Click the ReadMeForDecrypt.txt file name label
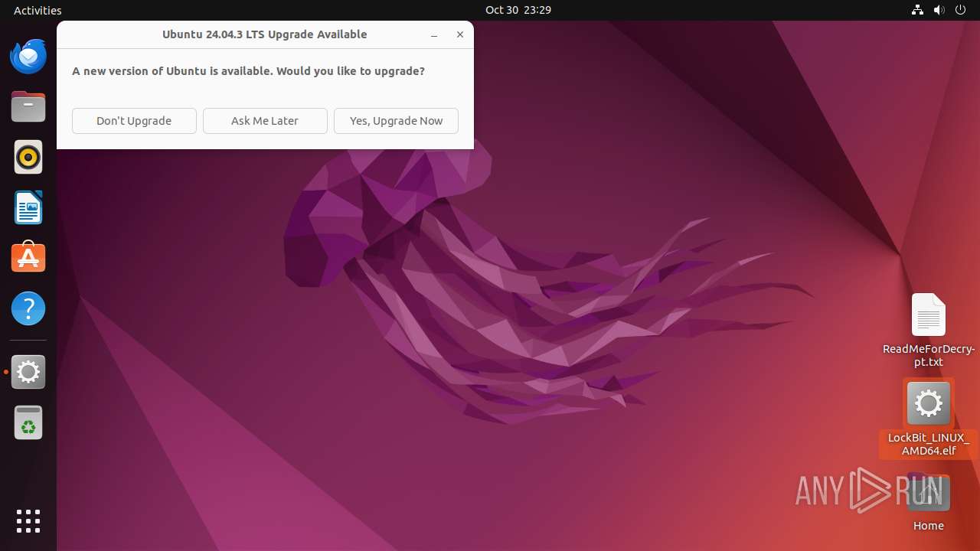This screenshot has width=980, height=551. (928, 356)
